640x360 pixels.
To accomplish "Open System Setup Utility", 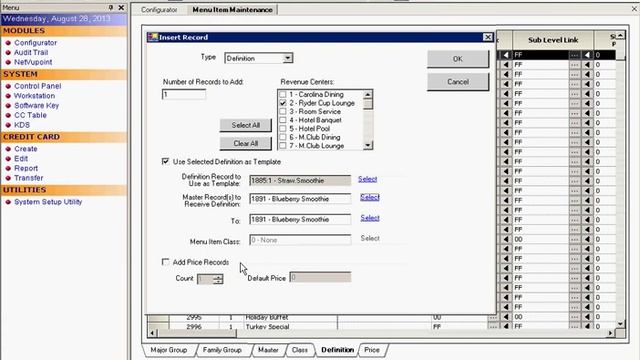I will pyautogui.click(x=48, y=202).
